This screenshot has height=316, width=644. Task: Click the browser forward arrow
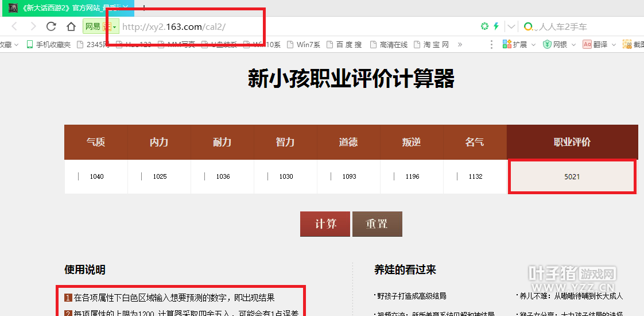(33, 26)
